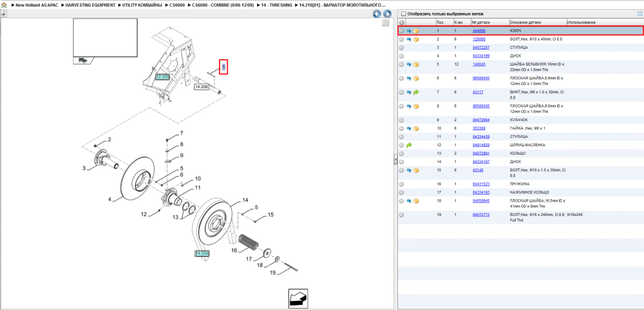Viewport: 644px width, 310px height.
Task: Collapse the parts panel with the splitter arrow
Action: pyautogui.click(x=395, y=159)
